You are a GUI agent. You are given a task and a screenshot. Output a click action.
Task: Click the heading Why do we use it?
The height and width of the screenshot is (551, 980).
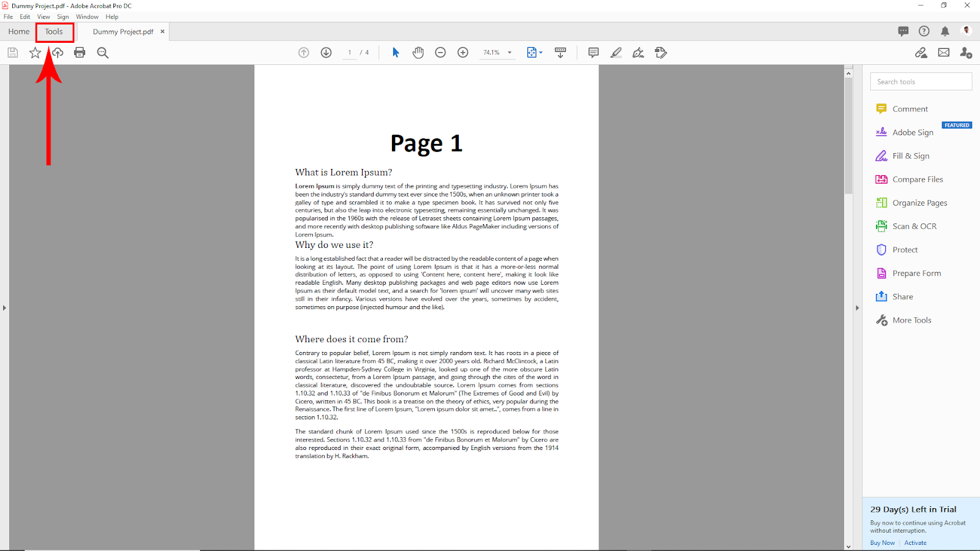[x=334, y=245]
